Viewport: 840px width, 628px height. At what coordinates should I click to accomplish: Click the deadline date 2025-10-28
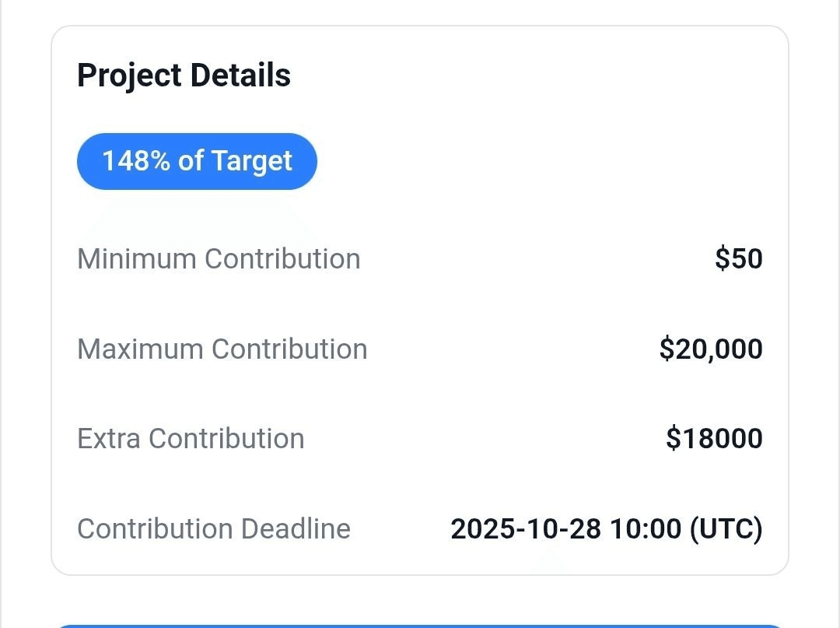pos(526,529)
